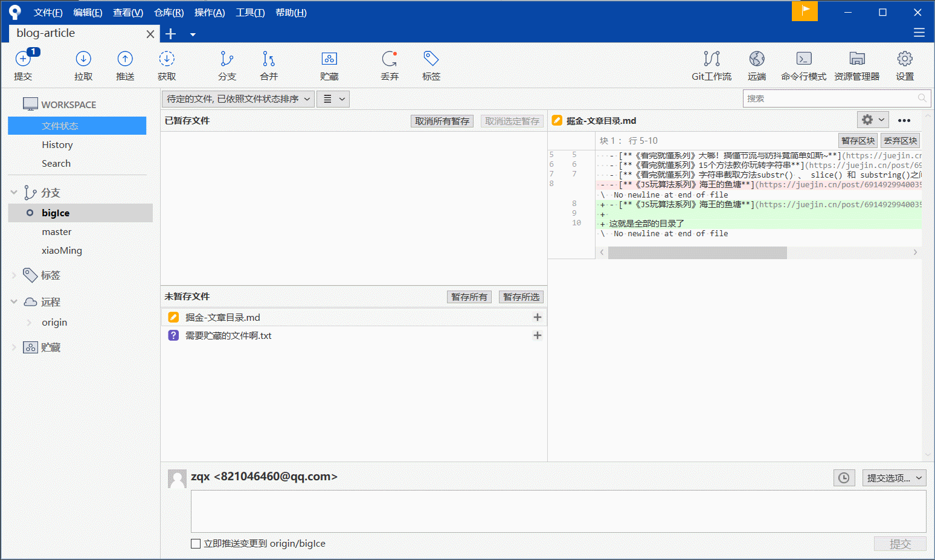Screen dimensions: 935x560
Task: Click the diff horizontal scrollbar thumb
Action: tap(698, 253)
